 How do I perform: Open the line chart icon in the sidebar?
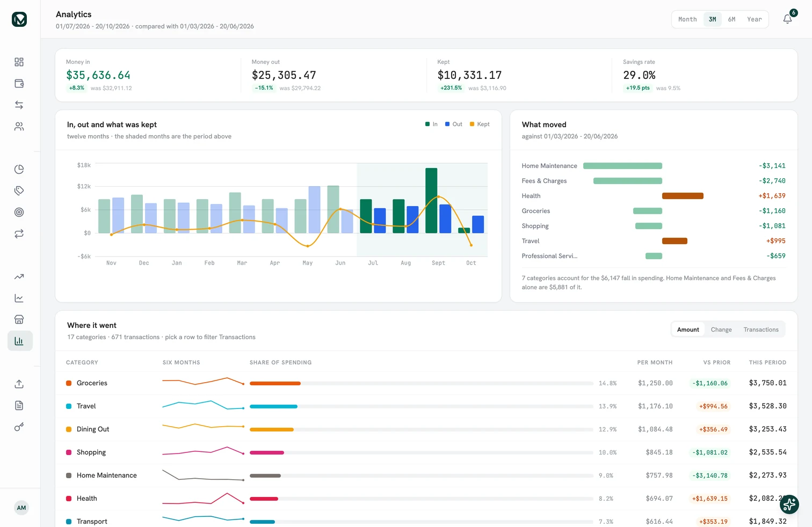point(19,298)
